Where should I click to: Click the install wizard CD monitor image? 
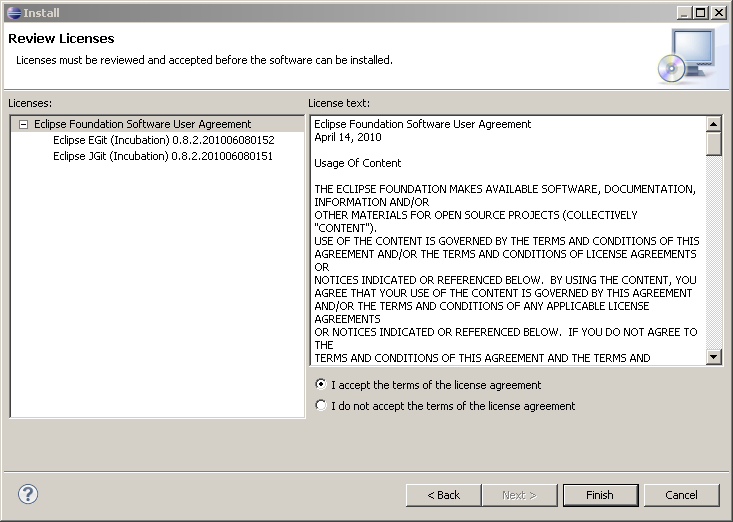[686, 55]
